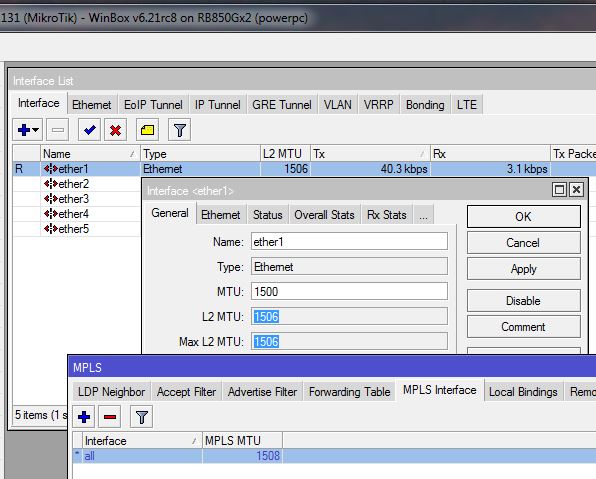Open the LTE tab
The height and width of the screenshot is (479, 596).
pyautogui.click(x=467, y=105)
